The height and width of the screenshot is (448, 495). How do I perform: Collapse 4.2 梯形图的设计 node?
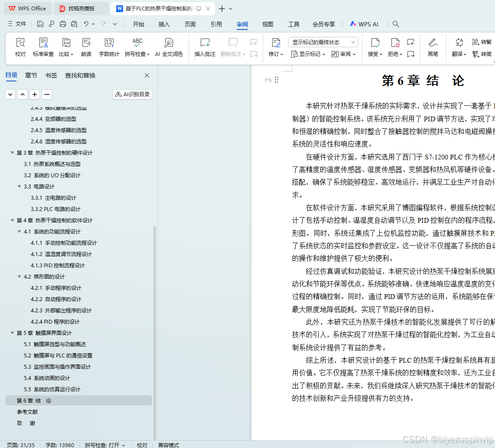pos(19,277)
